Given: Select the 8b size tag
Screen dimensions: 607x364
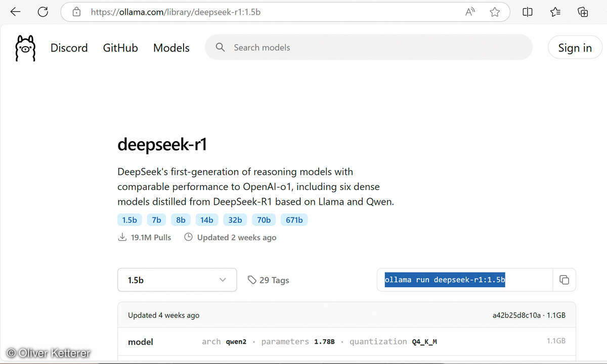Looking at the screenshot, I should [x=181, y=220].
